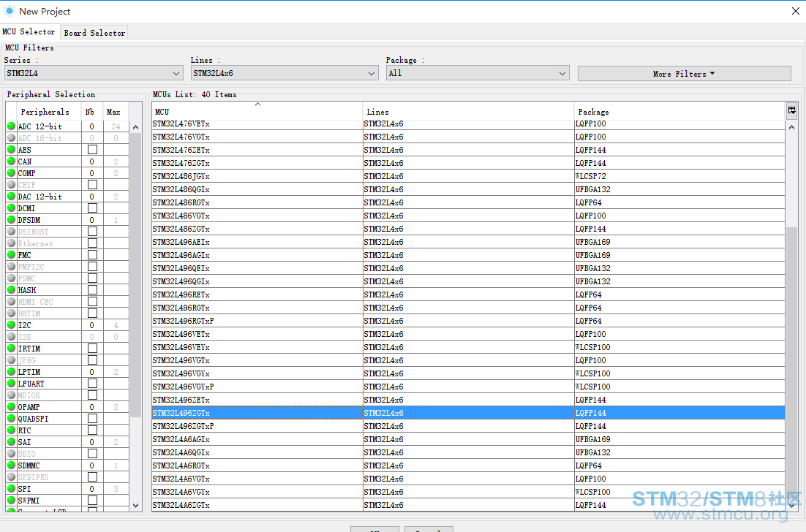Viewport: 806px width, 532px height.
Task: Tick the AES peripheral checkbox
Action: pyautogui.click(x=93, y=149)
